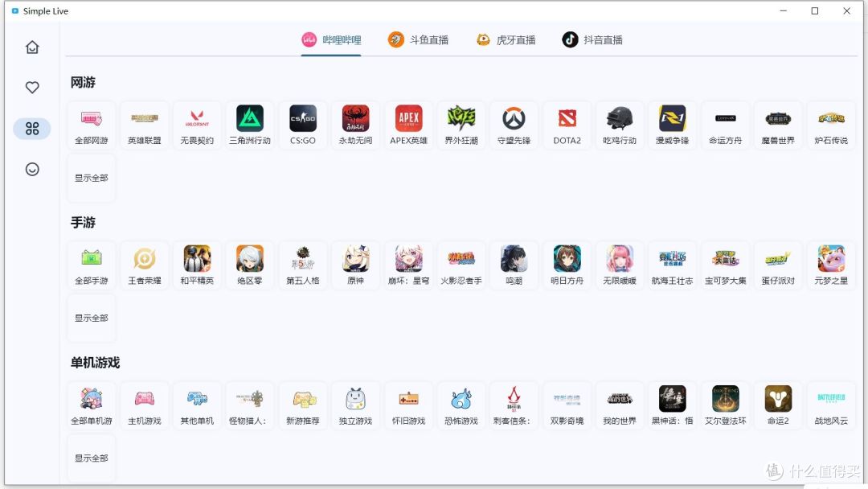This screenshot has height=489, width=868.
Task: Open the 元梦之星 category
Action: click(831, 265)
